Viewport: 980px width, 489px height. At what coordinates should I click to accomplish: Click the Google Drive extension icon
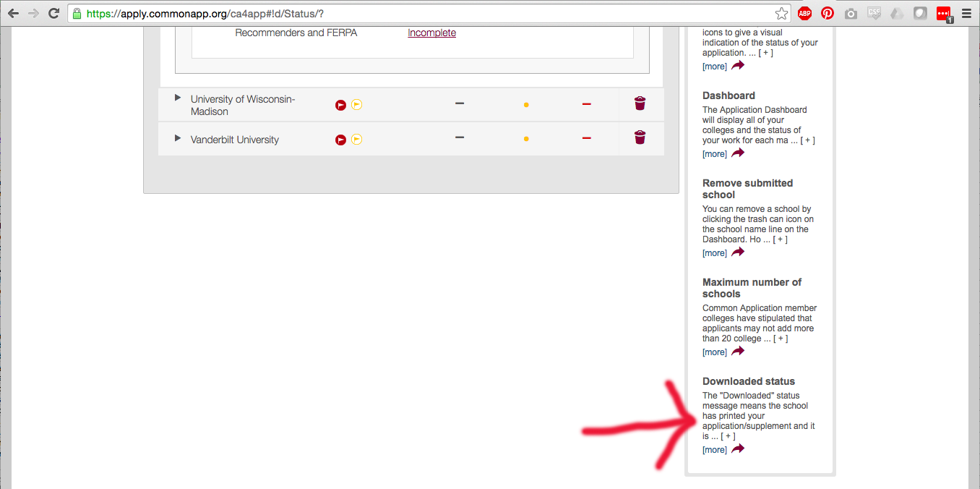click(897, 13)
